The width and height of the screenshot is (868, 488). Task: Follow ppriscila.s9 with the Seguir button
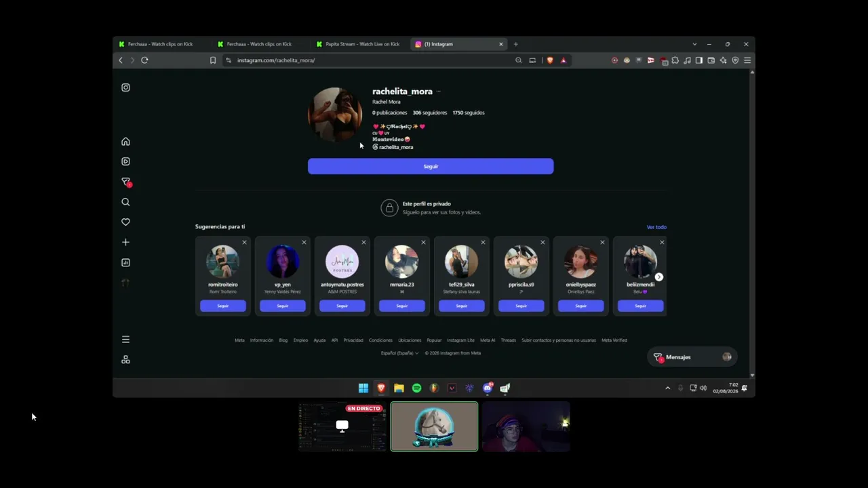[521, 306]
